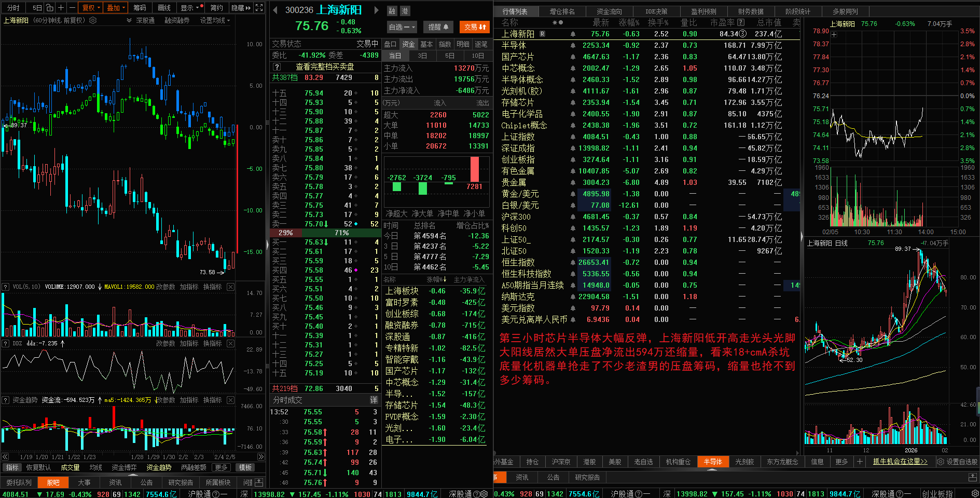Open the 资金流向 tab
This screenshot has height=498, width=980.
click(x=609, y=11)
